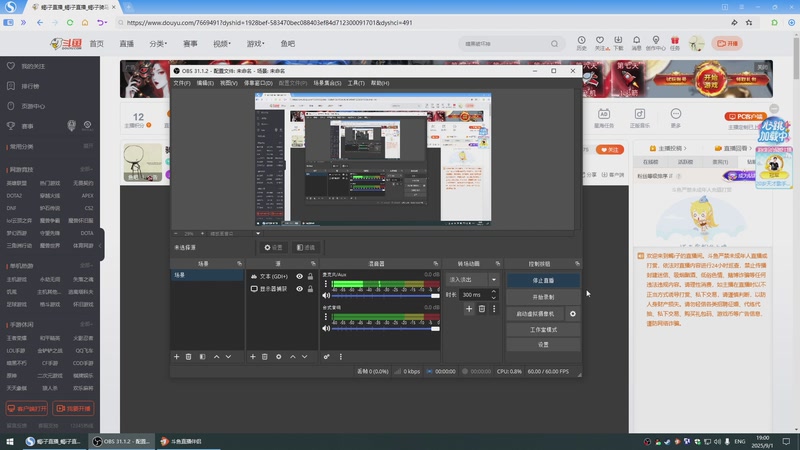Move source down in Sources dock

pyautogui.click(x=304, y=357)
